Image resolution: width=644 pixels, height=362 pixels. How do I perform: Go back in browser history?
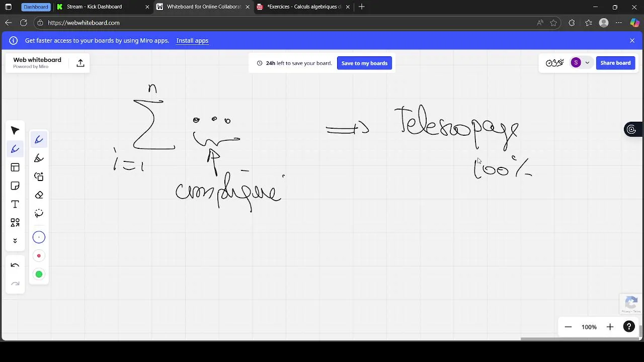tap(8, 23)
